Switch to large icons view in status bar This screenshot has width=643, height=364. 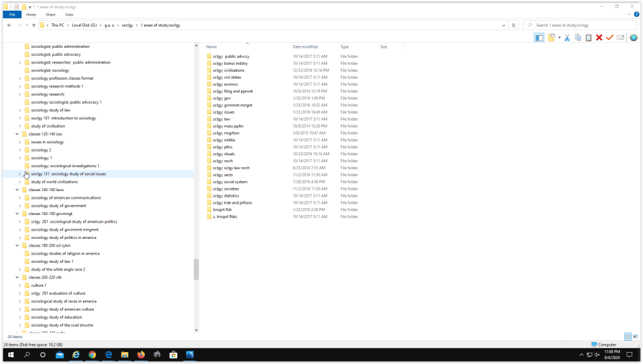point(635,337)
